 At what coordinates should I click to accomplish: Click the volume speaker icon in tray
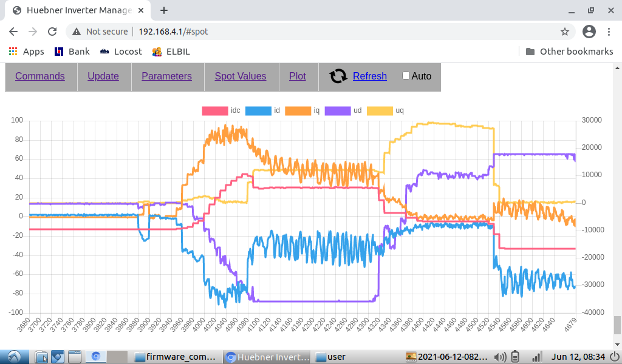(x=501, y=357)
